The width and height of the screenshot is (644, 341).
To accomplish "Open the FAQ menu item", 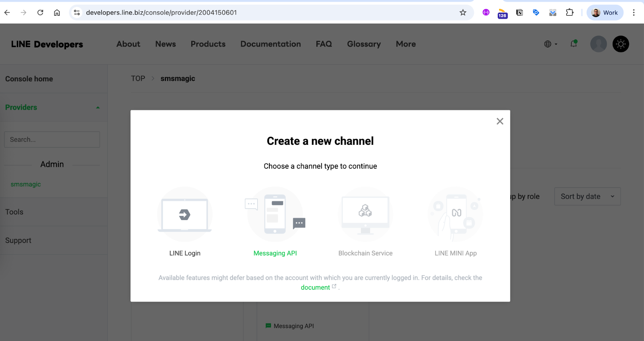I will [324, 44].
